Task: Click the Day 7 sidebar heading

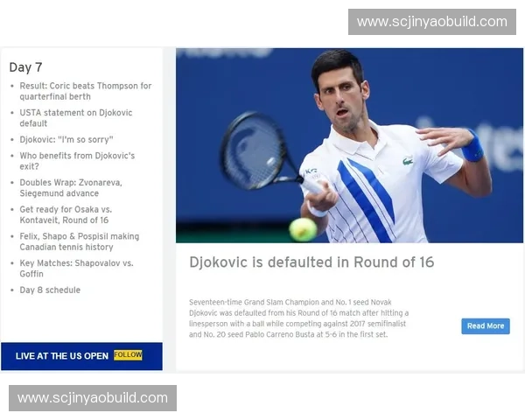Action: pyautogui.click(x=25, y=67)
